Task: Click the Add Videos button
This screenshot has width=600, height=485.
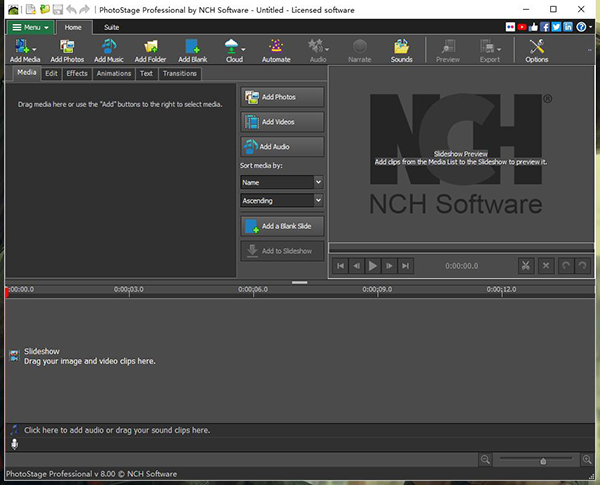Action: (282, 122)
